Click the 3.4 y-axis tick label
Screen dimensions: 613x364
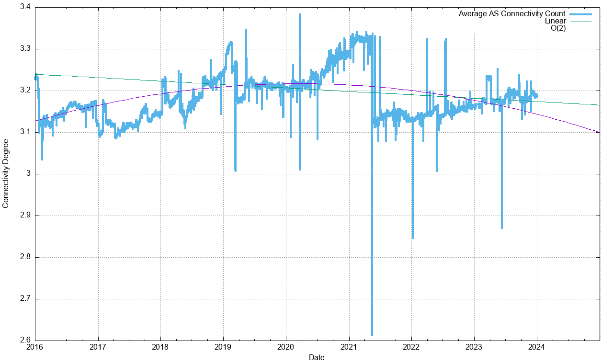(x=25, y=7)
